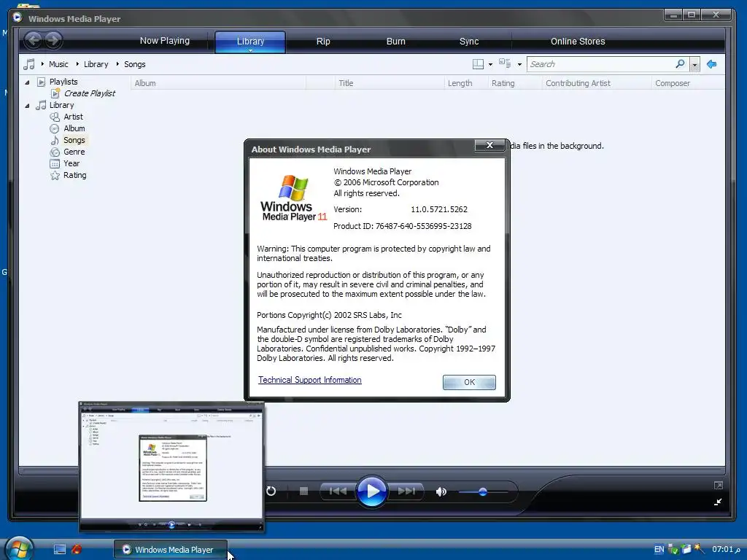Click the music note category icon

tap(29, 64)
